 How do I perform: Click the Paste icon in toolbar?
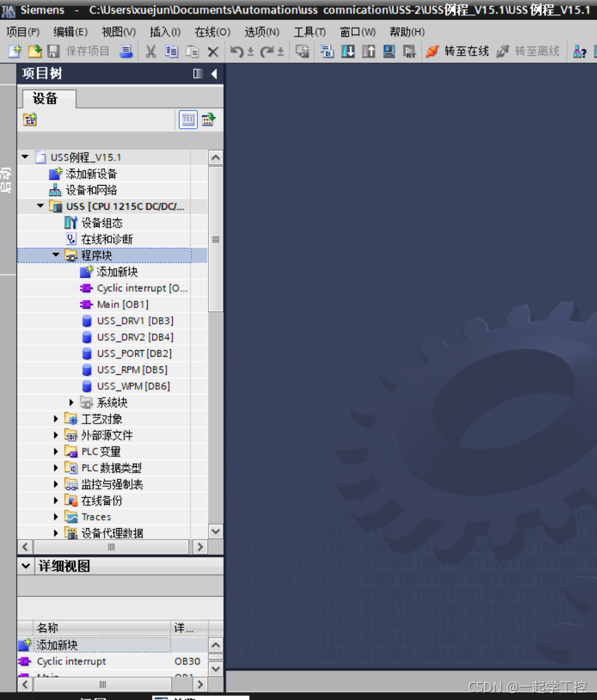[192, 52]
